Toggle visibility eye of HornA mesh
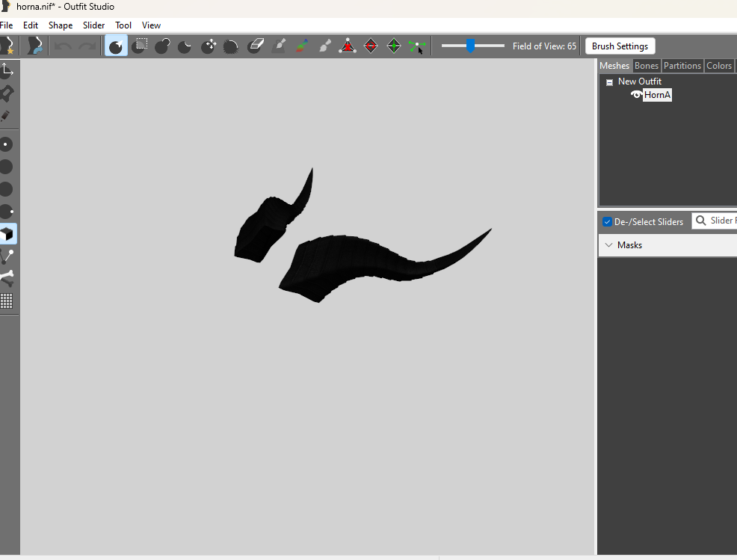The height and width of the screenshot is (560, 737). click(x=636, y=95)
